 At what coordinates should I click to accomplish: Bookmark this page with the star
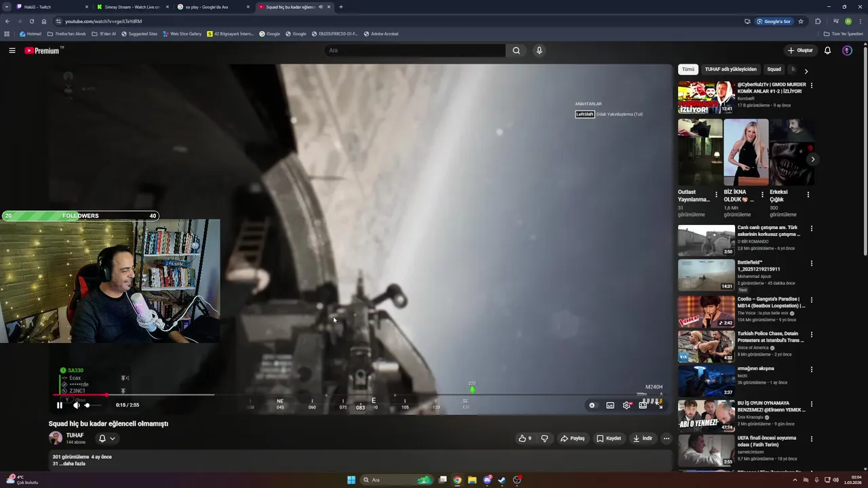[x=800, y=21]
